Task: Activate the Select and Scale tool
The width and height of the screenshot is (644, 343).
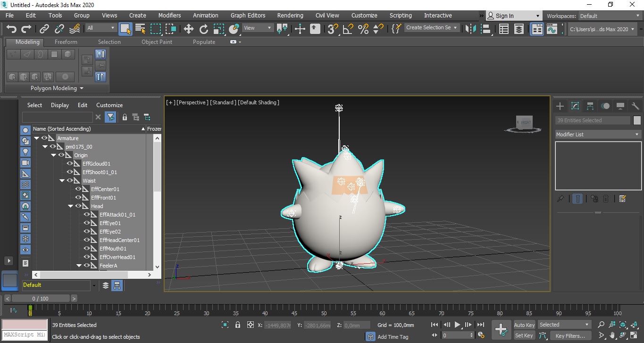Action: pos(219,29)
